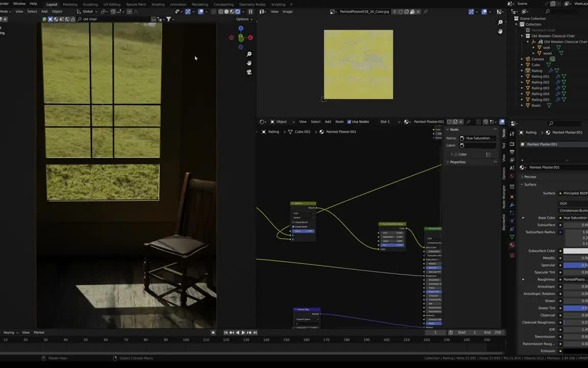Jump to the last frame playback control
The height and width of the screenshot is (368, 588).
click(x=255, y=332)
